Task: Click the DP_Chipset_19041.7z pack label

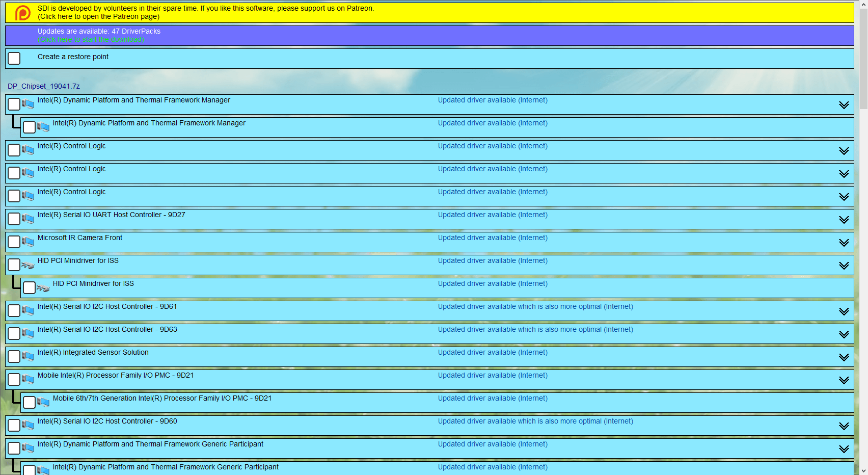Action: point(44,86)
